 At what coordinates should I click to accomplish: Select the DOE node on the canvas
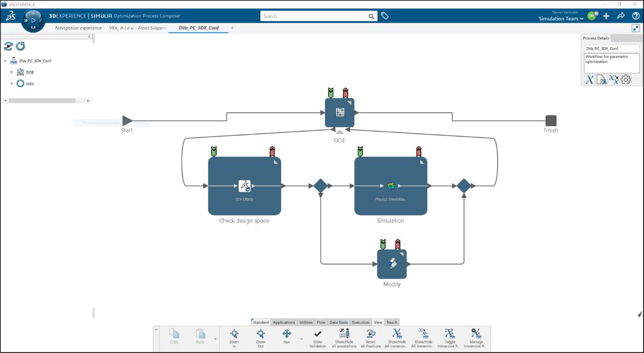[340, 113]
